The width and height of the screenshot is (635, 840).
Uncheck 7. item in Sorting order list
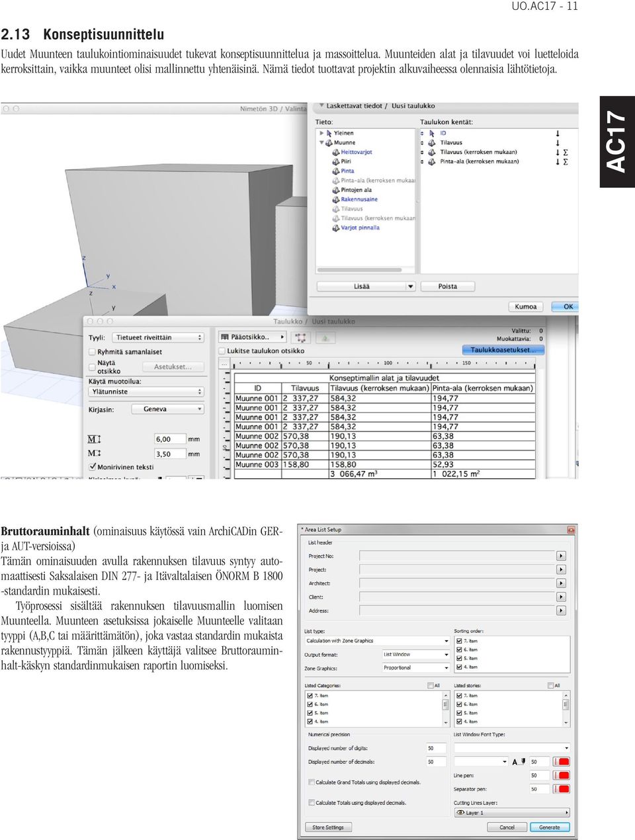pos(458,641)
